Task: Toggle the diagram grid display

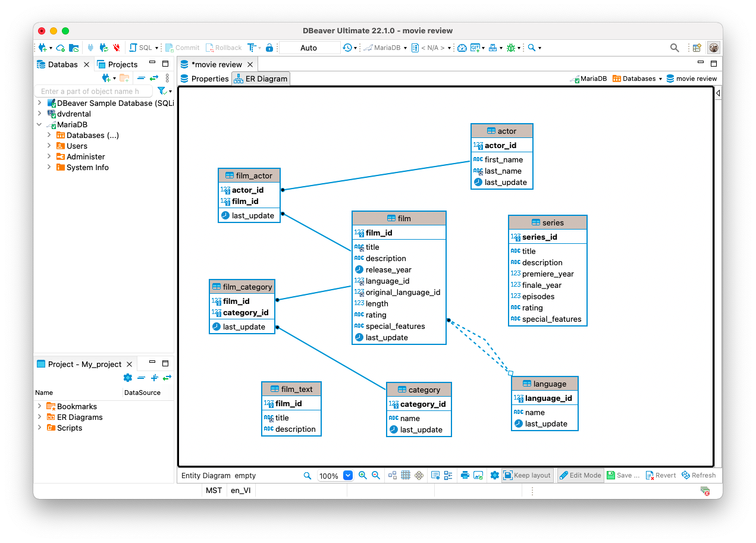Action: (x=406, y=475)
